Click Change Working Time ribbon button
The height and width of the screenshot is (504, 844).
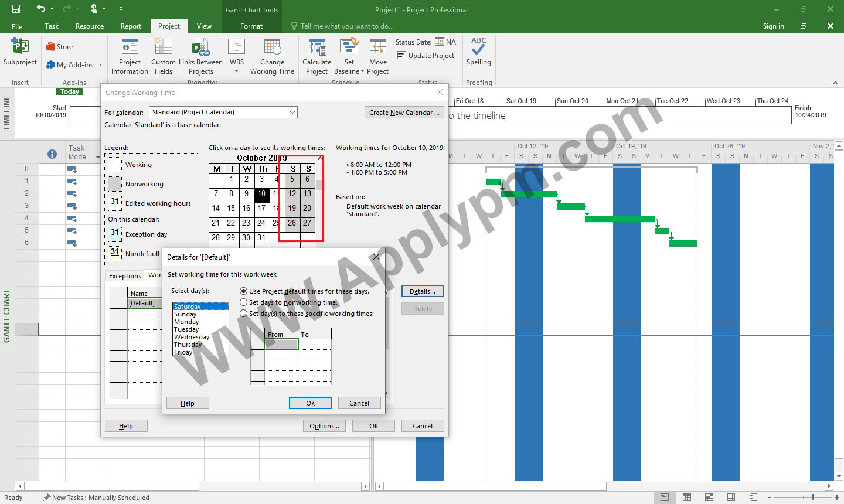coord(272,57)
